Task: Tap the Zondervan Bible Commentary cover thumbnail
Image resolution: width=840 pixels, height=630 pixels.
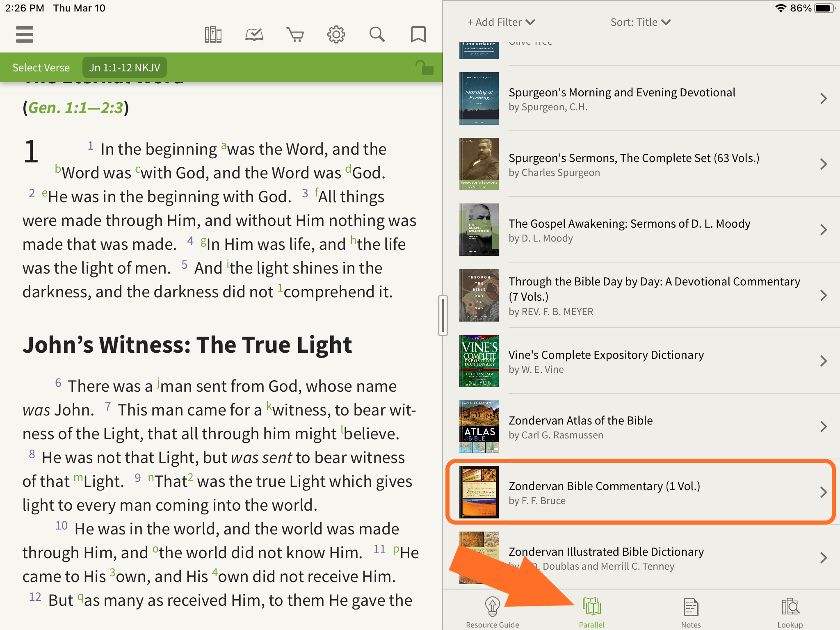Action: (479, 492)
